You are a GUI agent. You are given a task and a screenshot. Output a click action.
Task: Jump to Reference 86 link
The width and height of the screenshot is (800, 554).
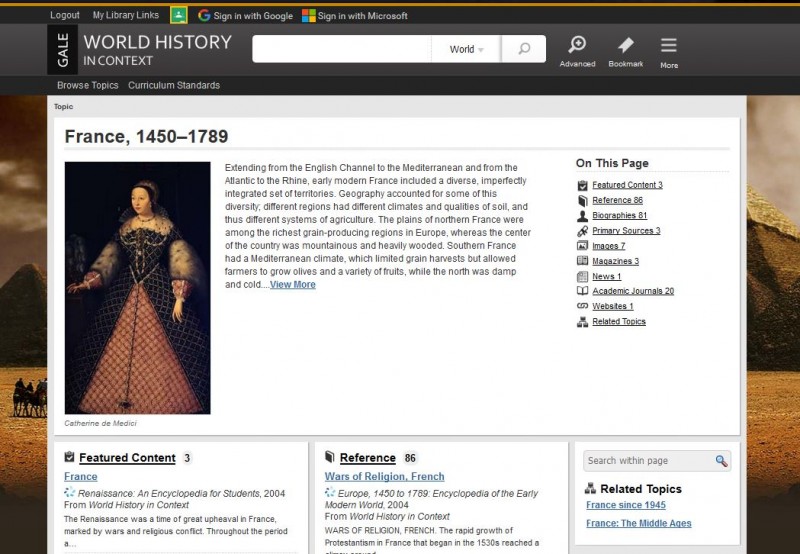click(617, 200)
